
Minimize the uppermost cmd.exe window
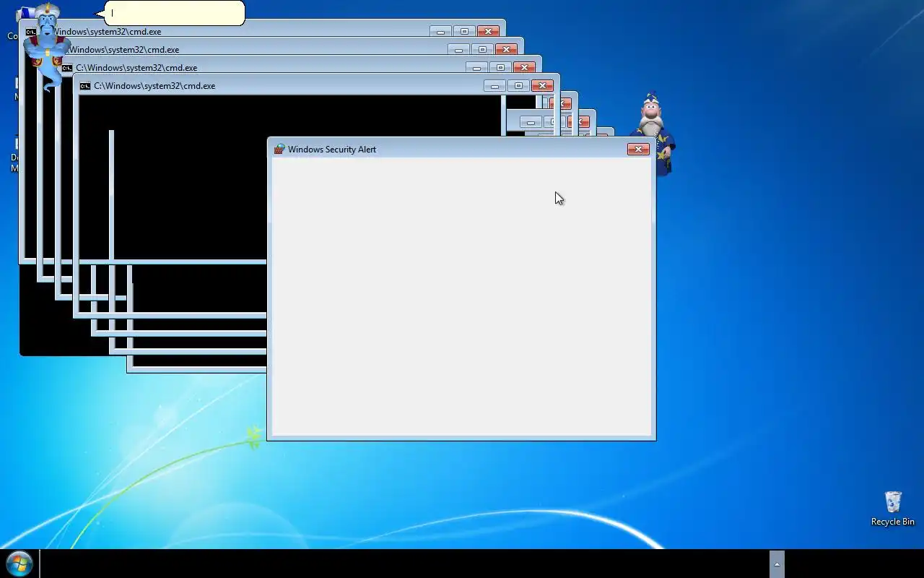pos(440,32)
